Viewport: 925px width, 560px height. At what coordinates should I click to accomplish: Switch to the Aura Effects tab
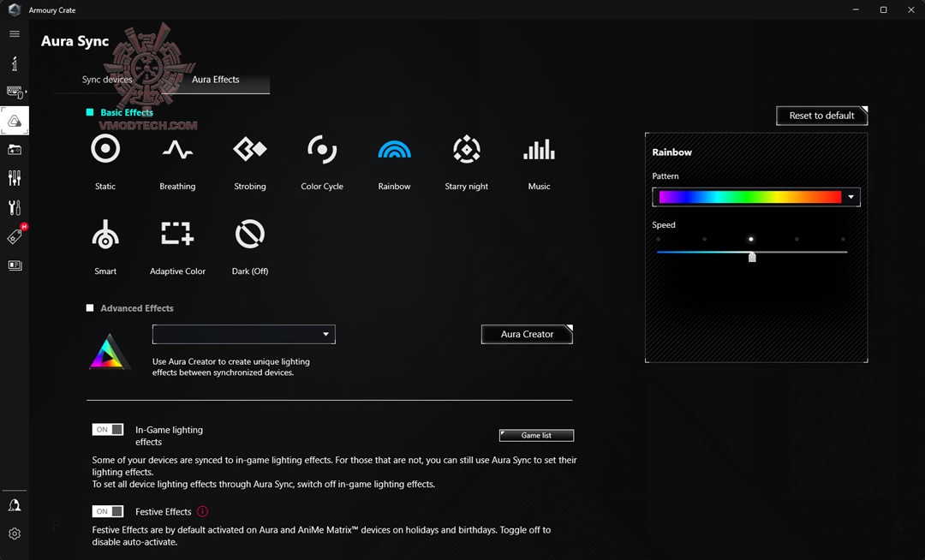[215, 80]
